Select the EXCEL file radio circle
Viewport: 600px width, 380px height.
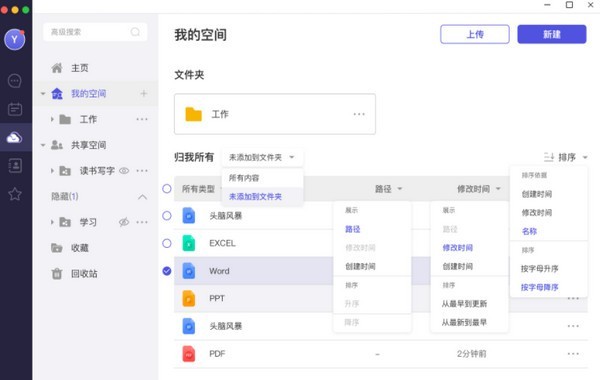coord(167,243)
